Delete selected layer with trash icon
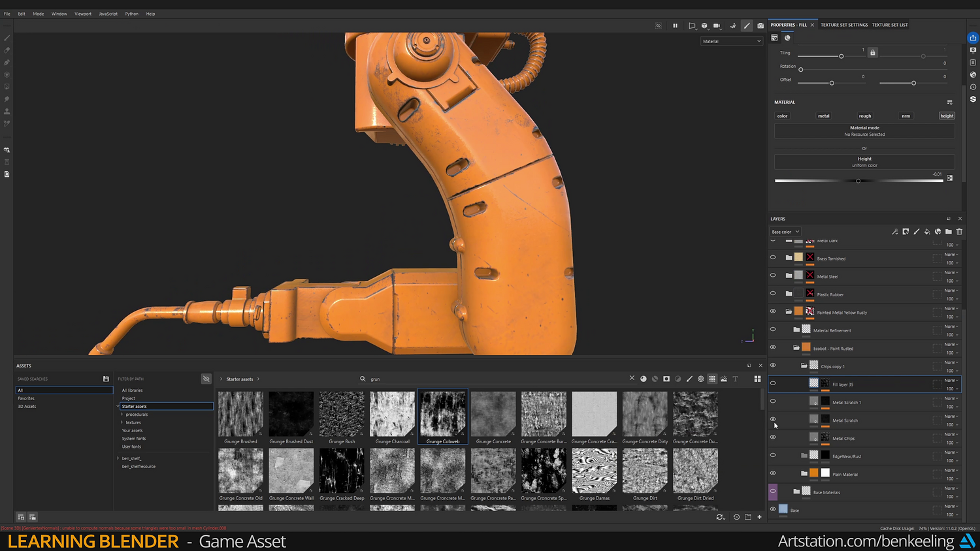This screenshot has height=551, width=980. (x=959, y=232)
